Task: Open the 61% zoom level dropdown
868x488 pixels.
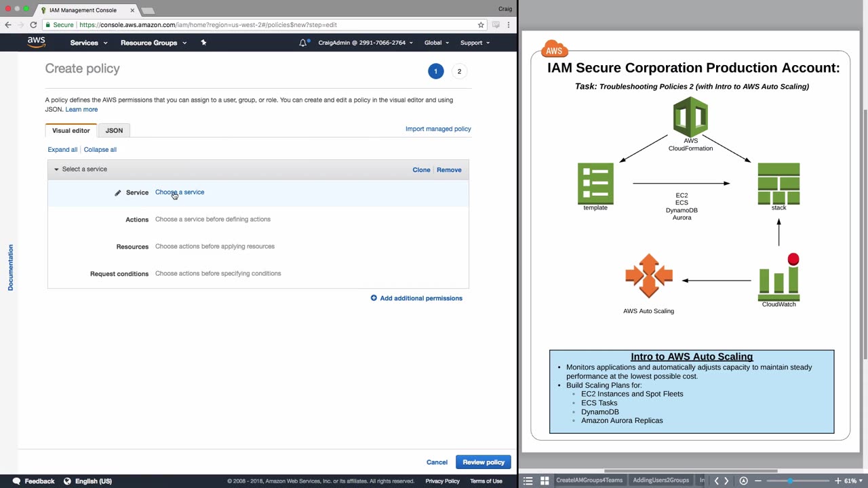Action: pyautogui.click(x=854, y=481)
